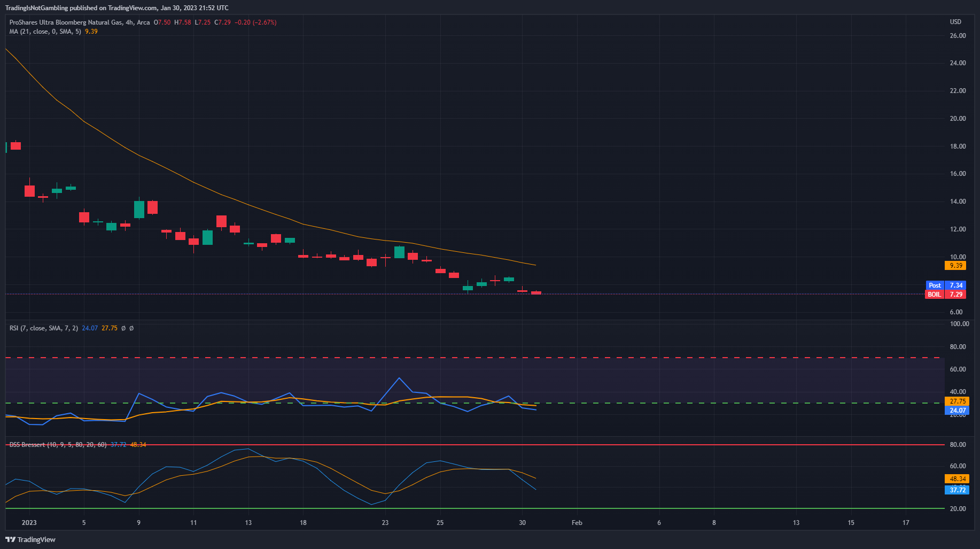The height and width of the screenshot is (549, 980).
Task: Click the TradingIsNotGambling publication header text
Action: pyautogui.click(x=117, y=8)
